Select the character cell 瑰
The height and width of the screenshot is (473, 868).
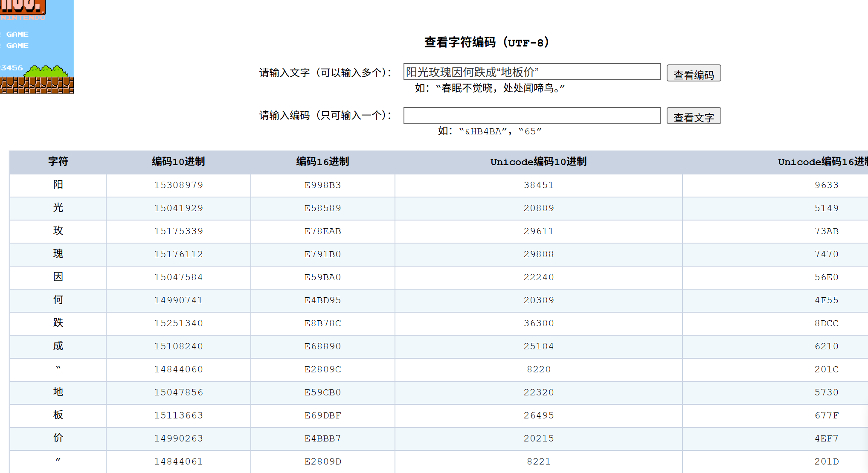point(58,254)
